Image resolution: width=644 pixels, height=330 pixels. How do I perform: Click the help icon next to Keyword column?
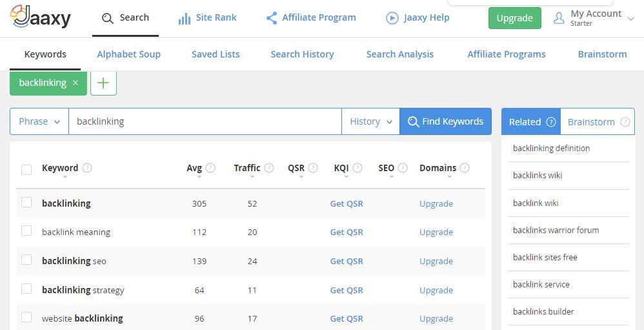click(x=87, y=168)
